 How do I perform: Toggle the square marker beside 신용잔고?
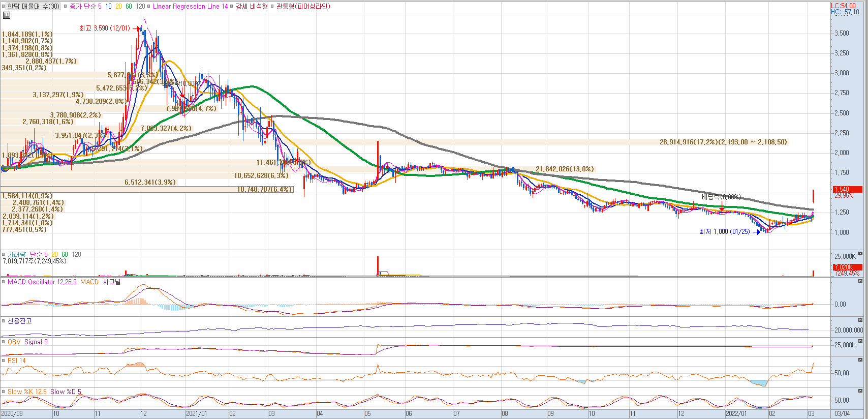pyautogui.click(x=4, y=321)
